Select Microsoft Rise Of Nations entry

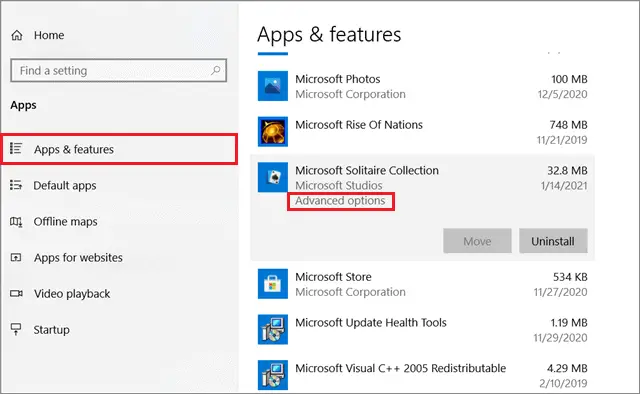[359, 125]
